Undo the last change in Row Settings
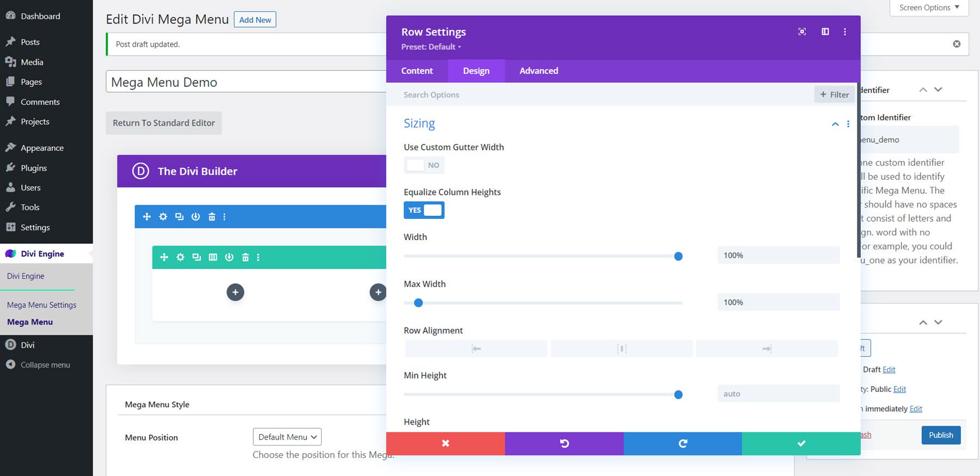 tap(564, 443)
